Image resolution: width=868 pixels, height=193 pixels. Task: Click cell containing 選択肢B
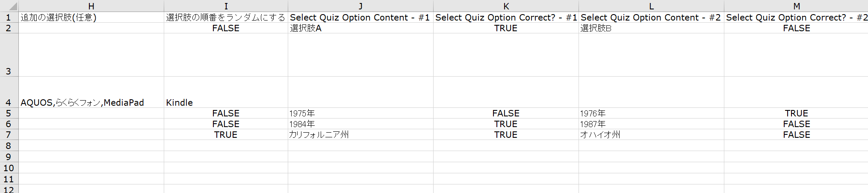point(651,28)
